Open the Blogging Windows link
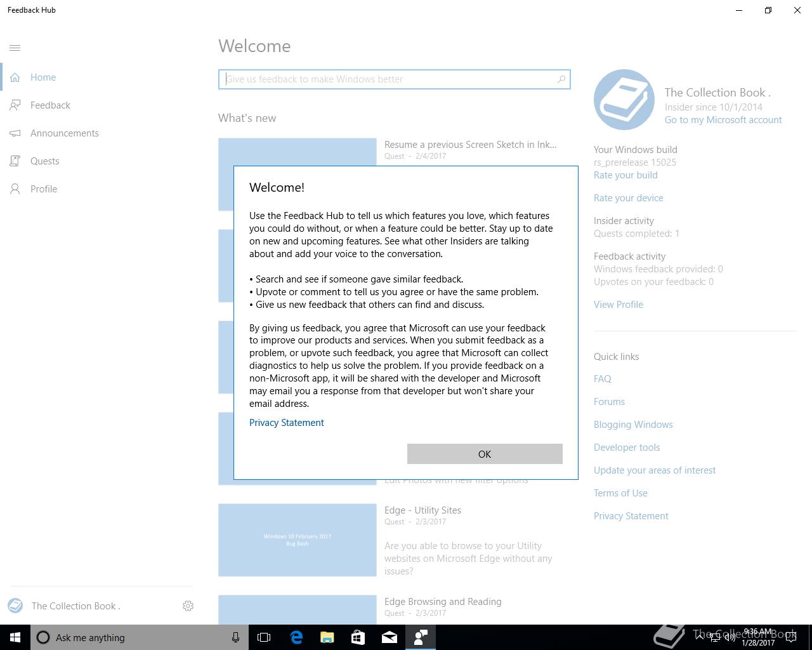812x650 pixels. pyautogui.click(x=633, y=425)
